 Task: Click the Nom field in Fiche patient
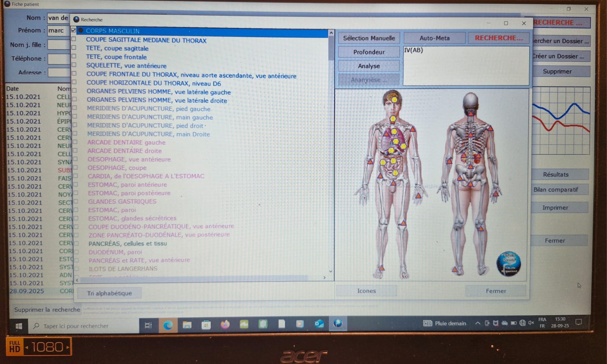(58, 18)
